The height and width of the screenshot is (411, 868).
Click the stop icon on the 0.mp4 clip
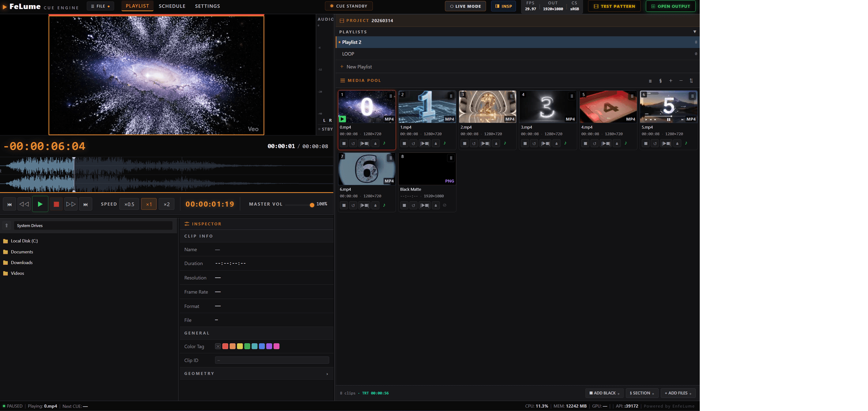click(x=344, y=143)
